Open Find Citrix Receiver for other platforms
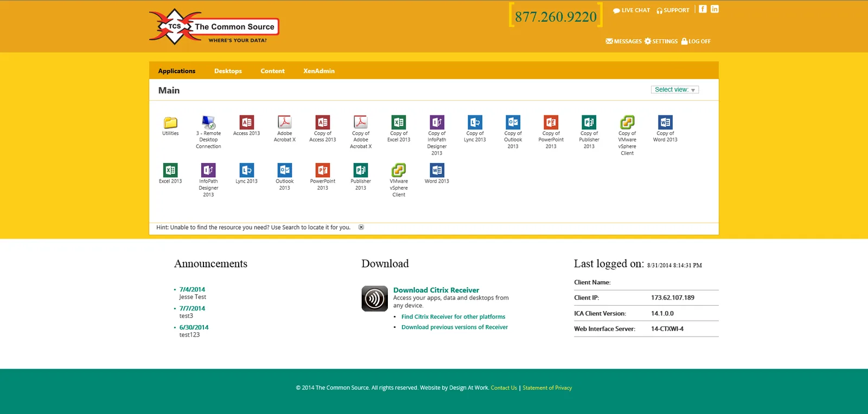This screenshot has width=868, height=414. coord(453,317)
